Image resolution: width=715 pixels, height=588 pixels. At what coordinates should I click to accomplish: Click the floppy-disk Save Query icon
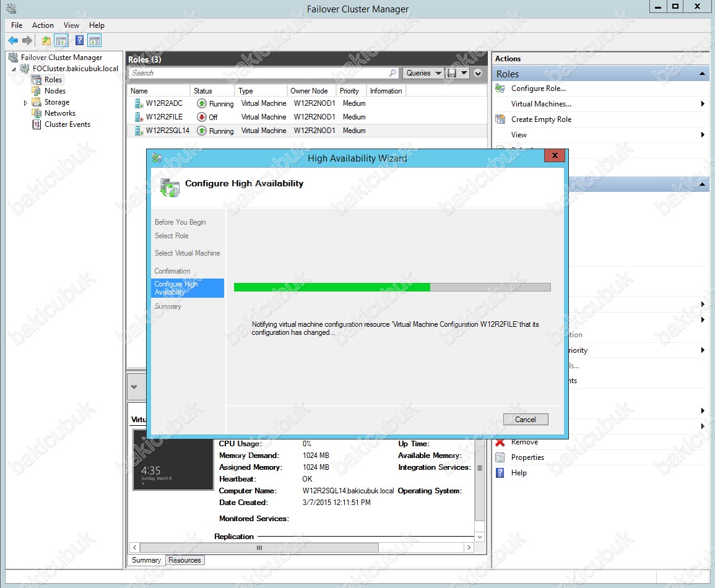pyautogui.click(x=451, y=73)
